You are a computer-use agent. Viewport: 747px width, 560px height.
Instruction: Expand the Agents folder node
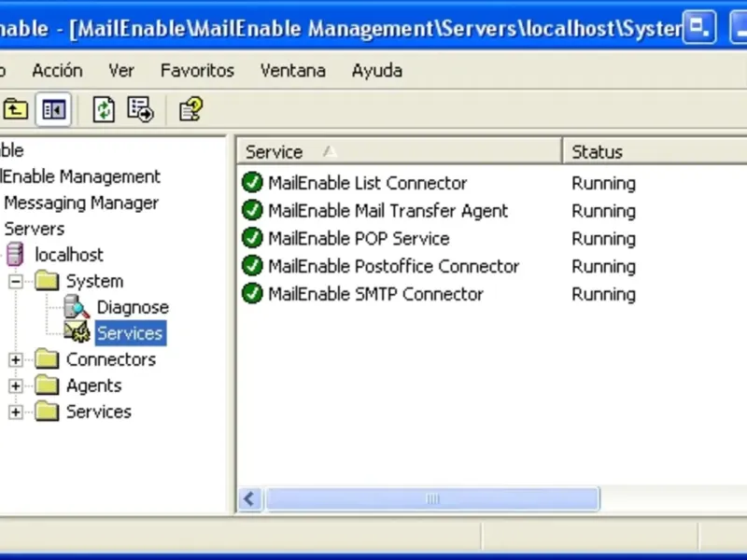15,385
